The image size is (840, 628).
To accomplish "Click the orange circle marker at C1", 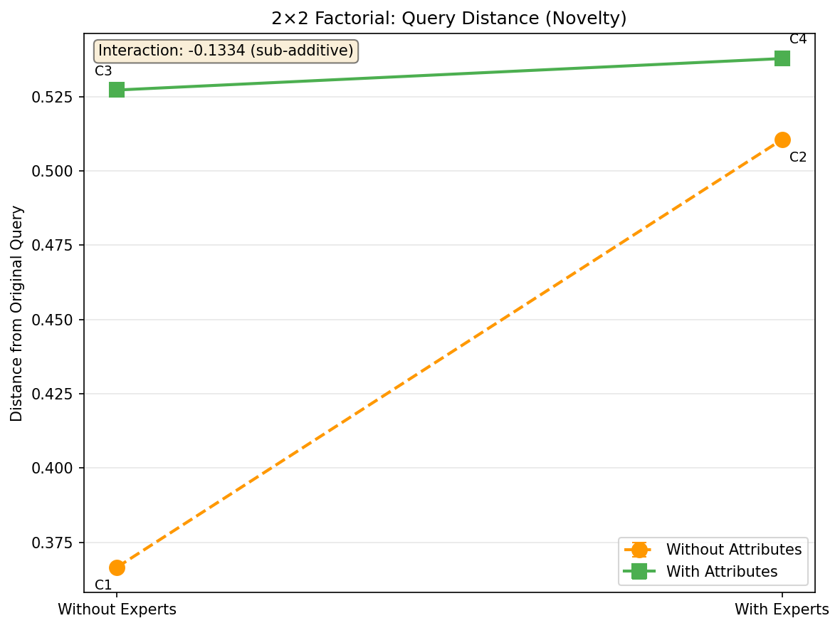I will pos(117,567).
